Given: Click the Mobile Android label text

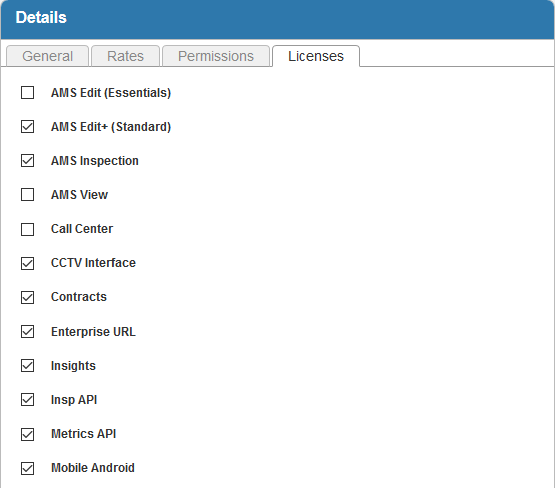Looking at the screenshot, I should pos(93,468).
